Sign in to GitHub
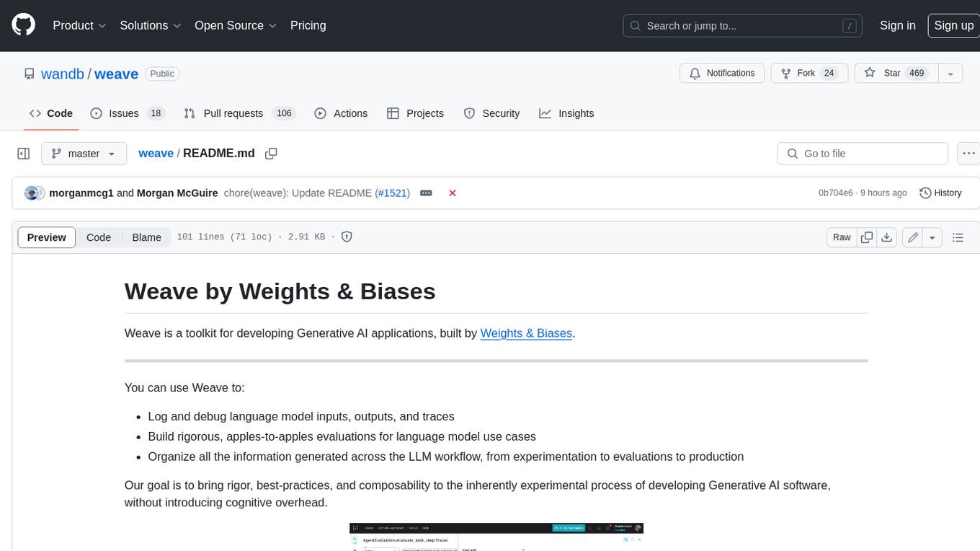Screen dimensions: 980x551 897,25
